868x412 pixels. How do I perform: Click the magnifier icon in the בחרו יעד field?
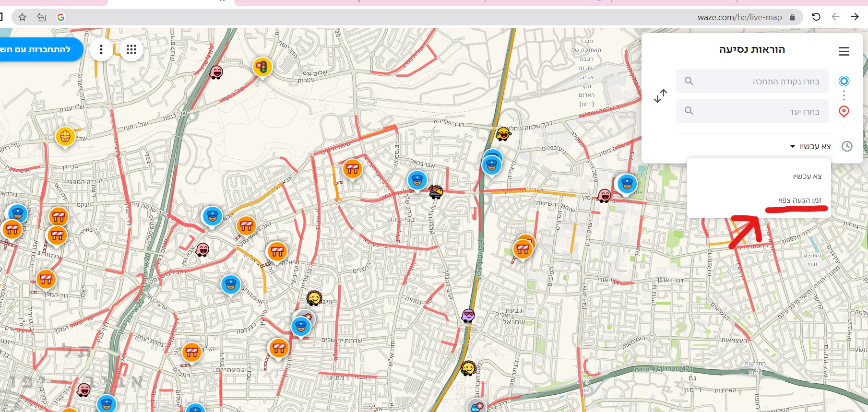click(x=689, y=111)
